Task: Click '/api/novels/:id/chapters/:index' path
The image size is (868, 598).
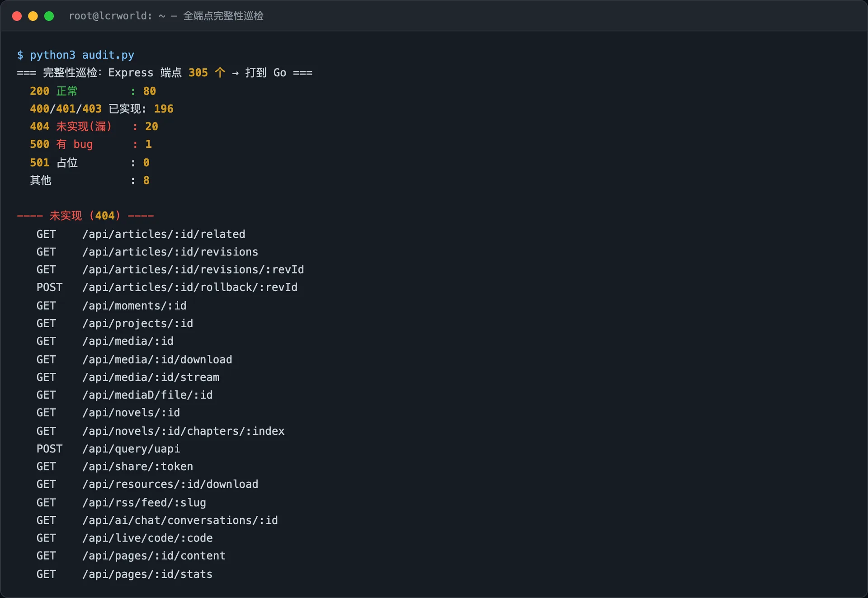Action: 184,431
